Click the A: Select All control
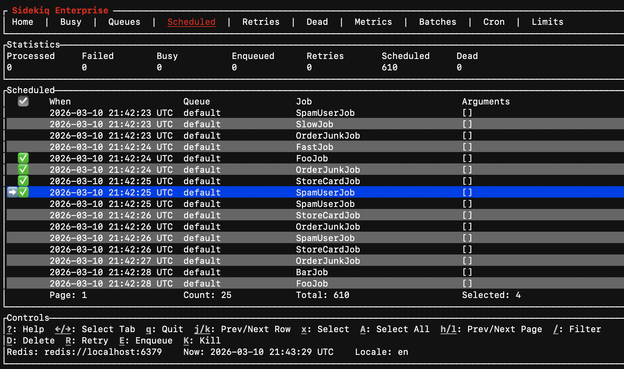This screenshot has height=369, width=624. tap(394, 329)
